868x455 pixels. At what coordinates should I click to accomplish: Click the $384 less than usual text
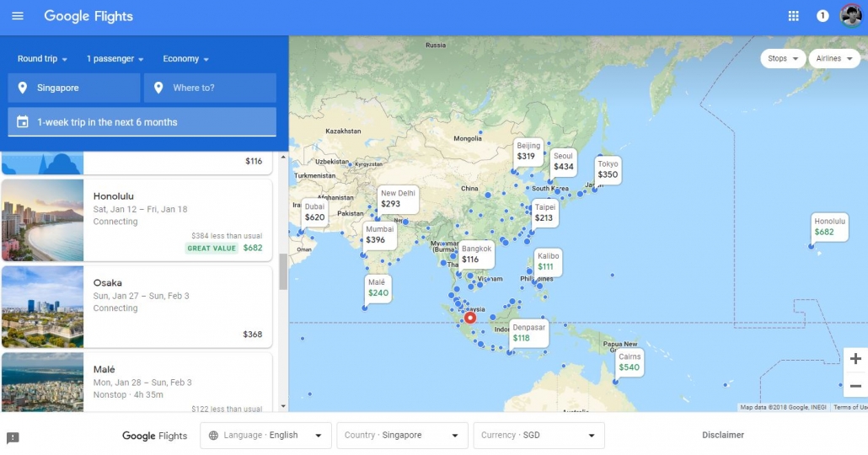[227, 236]
